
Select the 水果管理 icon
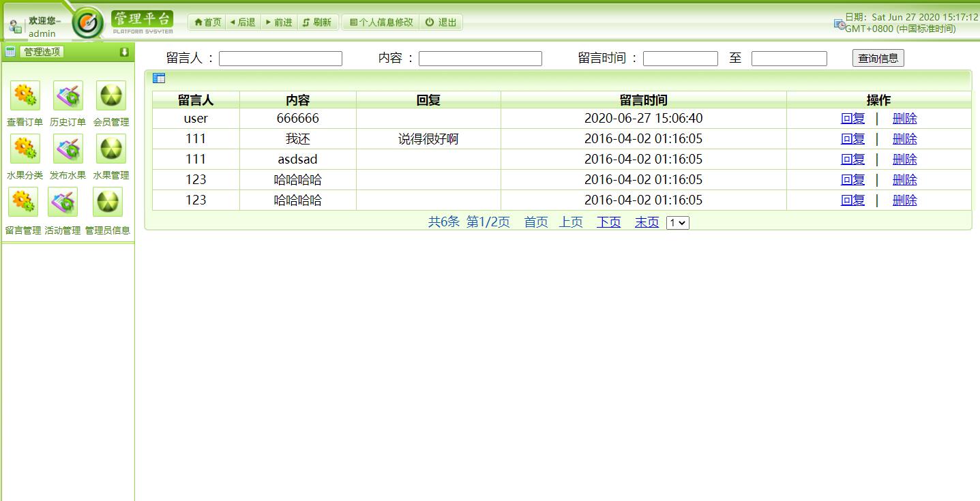click(x=111, y=149)
